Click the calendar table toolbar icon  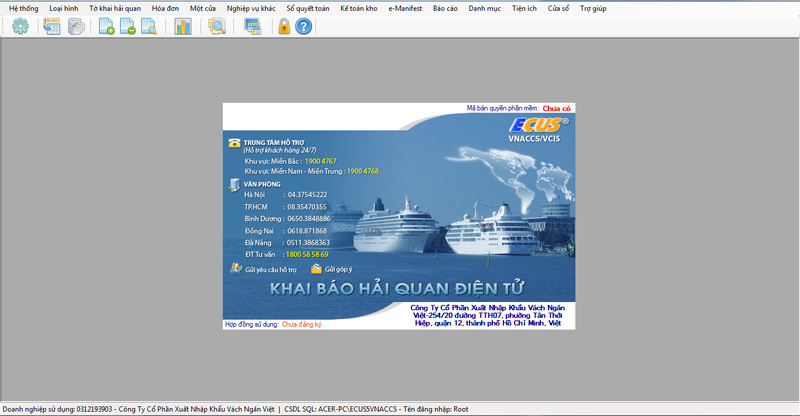(x=52, y=26)
